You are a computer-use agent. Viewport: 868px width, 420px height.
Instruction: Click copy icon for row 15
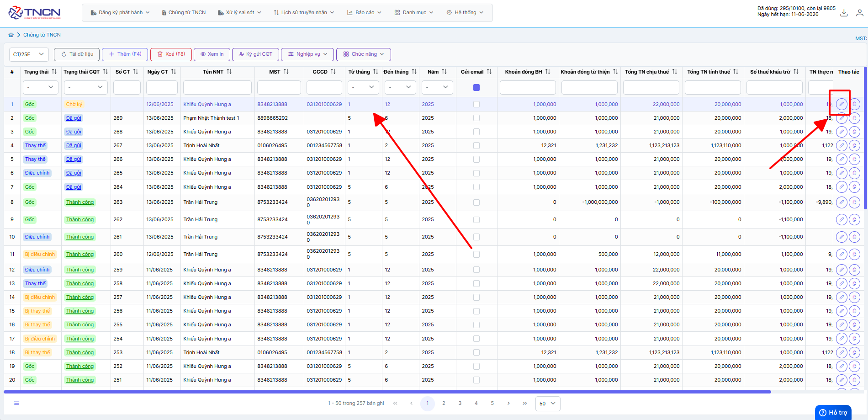coord(855,311)
